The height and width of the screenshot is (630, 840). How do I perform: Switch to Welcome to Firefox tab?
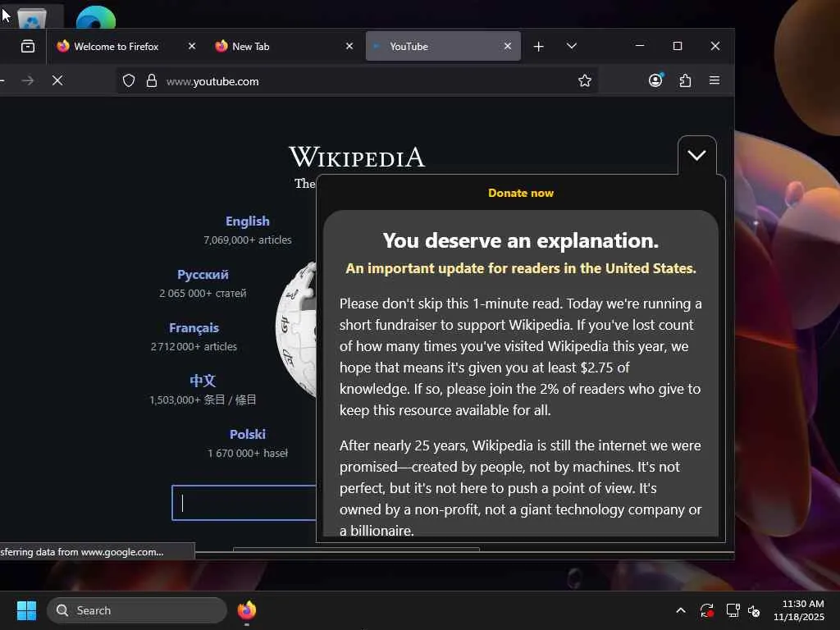116,47
